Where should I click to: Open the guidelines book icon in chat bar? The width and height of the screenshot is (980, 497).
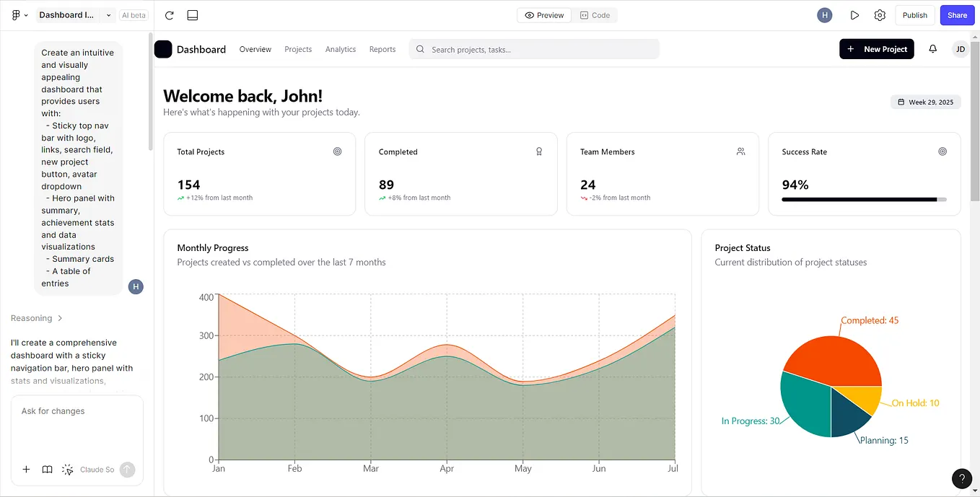coord(47,470)
